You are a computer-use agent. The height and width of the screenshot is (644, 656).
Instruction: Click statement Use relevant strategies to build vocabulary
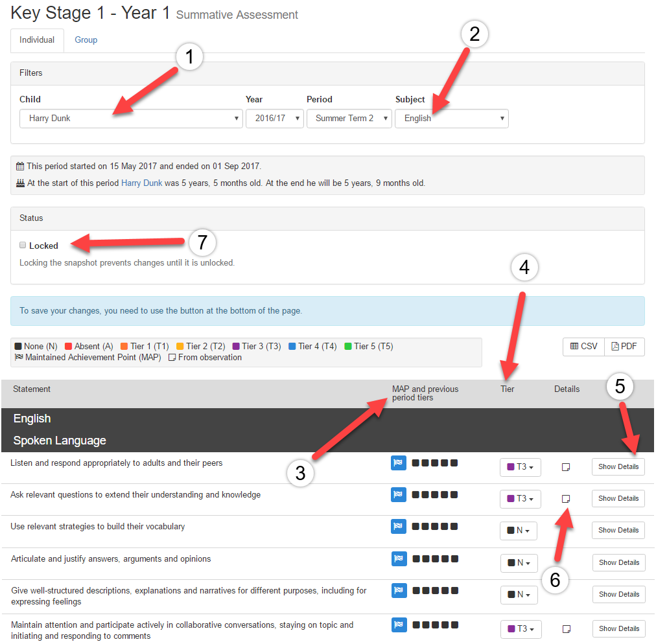pyautogui.click(x=98, y=527)
